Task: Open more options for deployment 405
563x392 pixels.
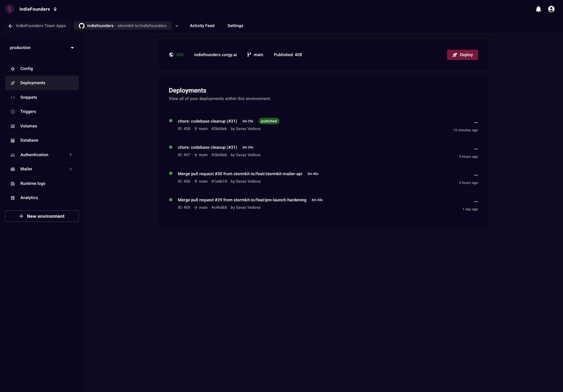Action: 476,202
